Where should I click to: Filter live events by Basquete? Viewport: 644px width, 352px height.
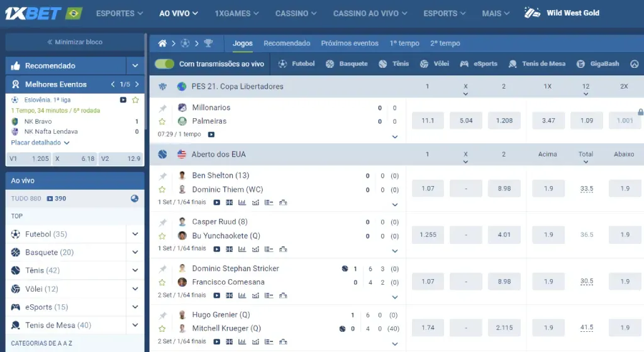[347, 63]
